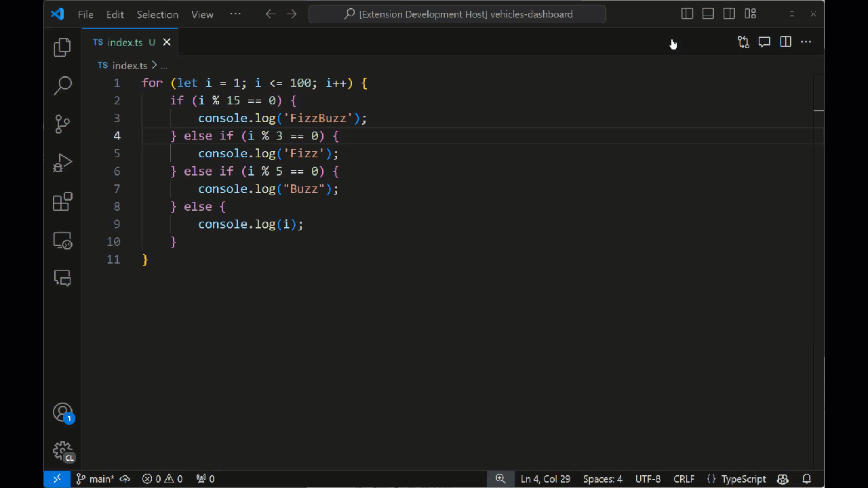
Task: Open the source control graph from the editor toolbar
Action: coord(743,42)
